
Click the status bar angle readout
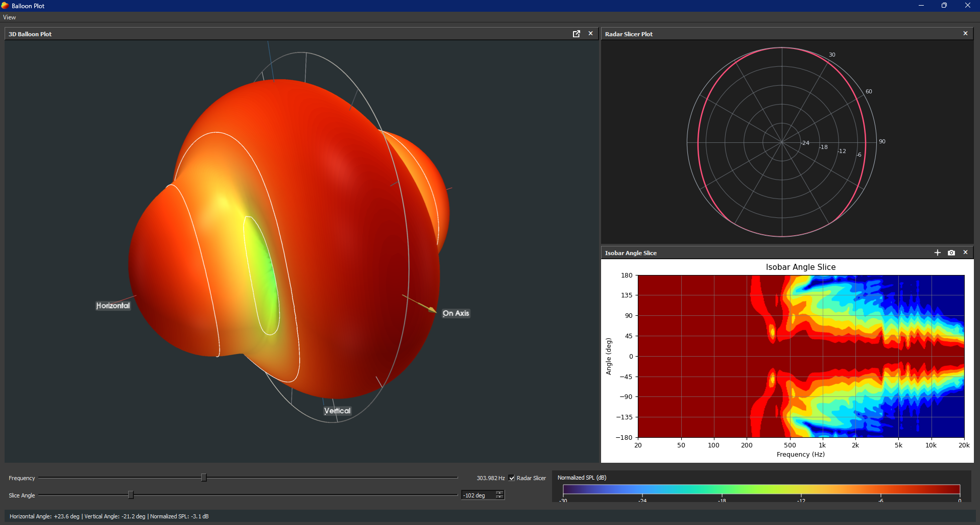pyautogui.click(x=109, y=516)
